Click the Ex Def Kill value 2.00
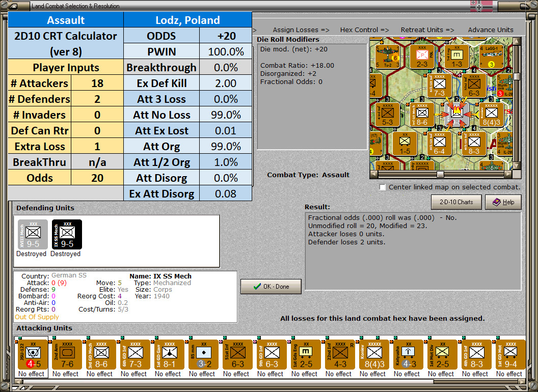Image resolution: width=538 pixels, height=392 pixels. [x=226, y=83]
